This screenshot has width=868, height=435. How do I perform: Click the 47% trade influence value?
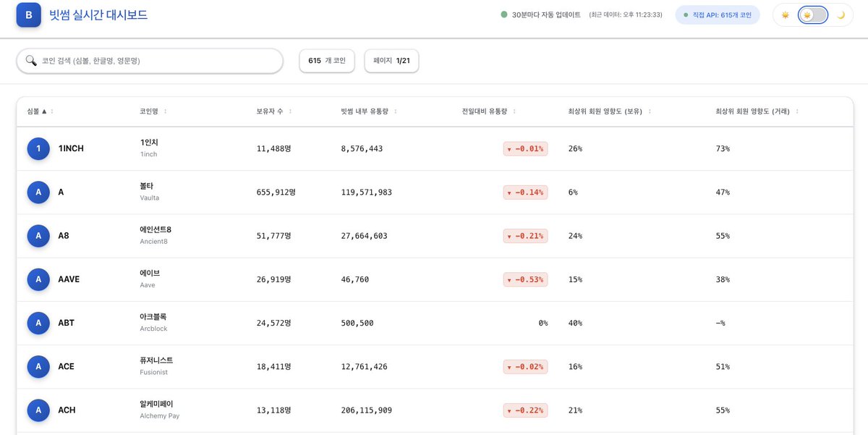click(x=723, y=192)
